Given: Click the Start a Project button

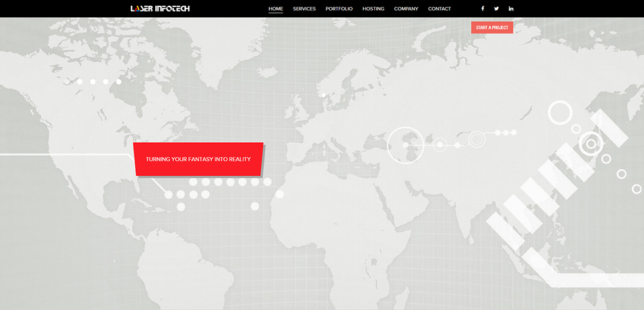Looking at the screenshot, I should [492, 28].
